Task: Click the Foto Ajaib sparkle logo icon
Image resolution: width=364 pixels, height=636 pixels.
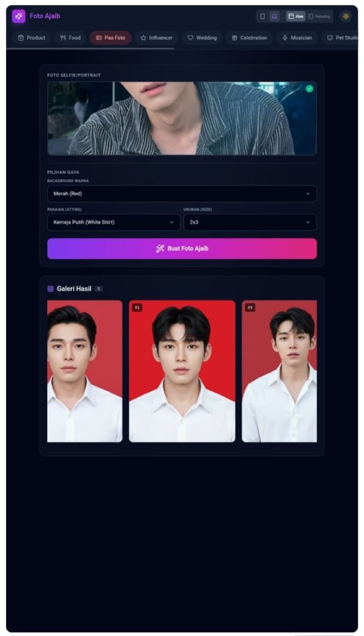Action: pyautogui.click(x=19, y=16)
